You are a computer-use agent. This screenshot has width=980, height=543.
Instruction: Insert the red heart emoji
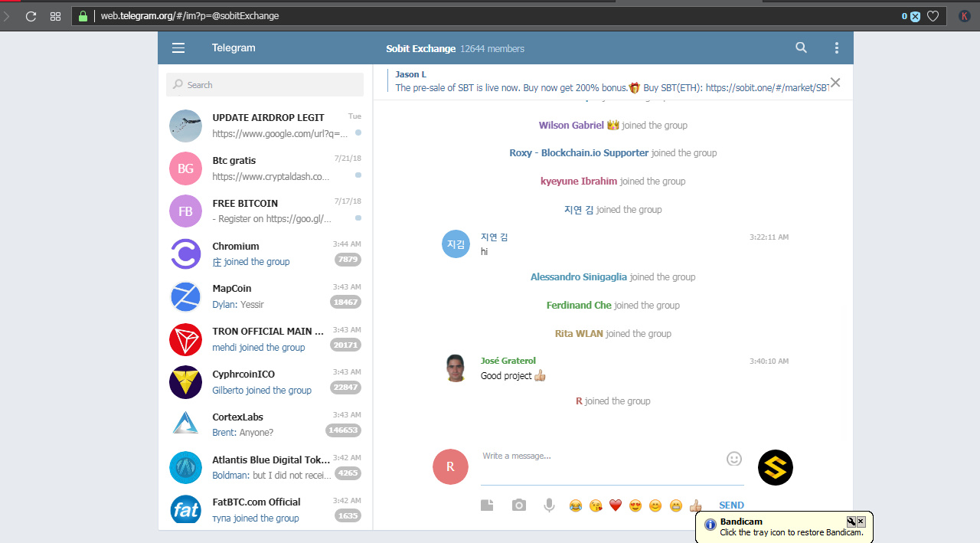click(x=615, y=505)
